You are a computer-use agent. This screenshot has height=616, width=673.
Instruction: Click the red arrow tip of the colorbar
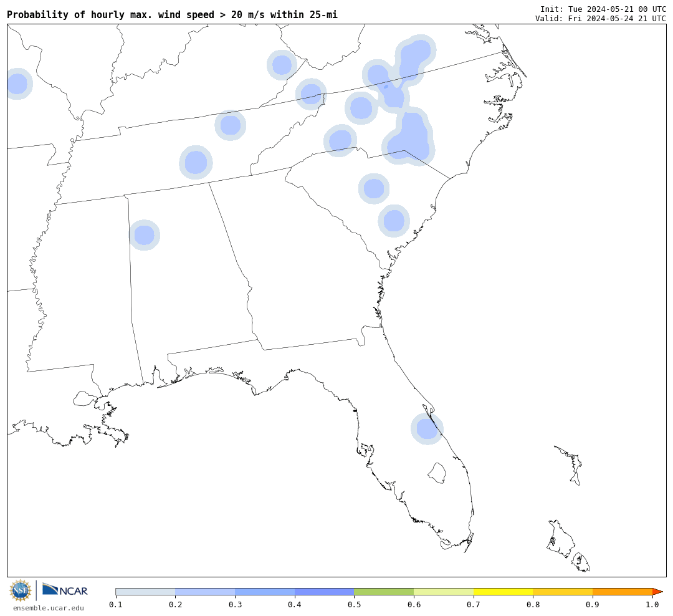pos(657,592)
